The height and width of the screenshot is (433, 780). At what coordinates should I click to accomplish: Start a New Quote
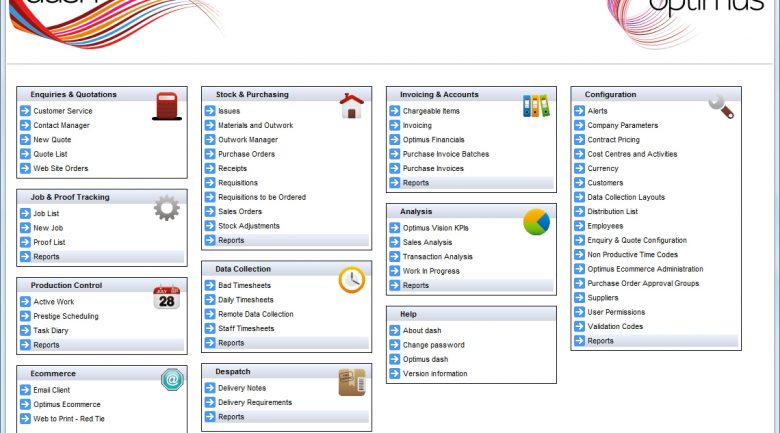point(52,140)
